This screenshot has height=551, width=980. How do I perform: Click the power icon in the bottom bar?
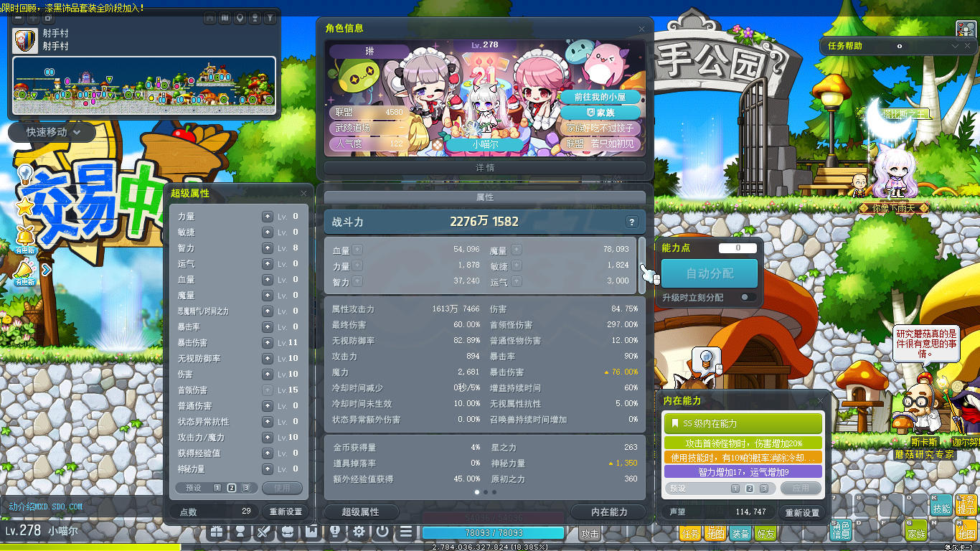click(382, 532)
